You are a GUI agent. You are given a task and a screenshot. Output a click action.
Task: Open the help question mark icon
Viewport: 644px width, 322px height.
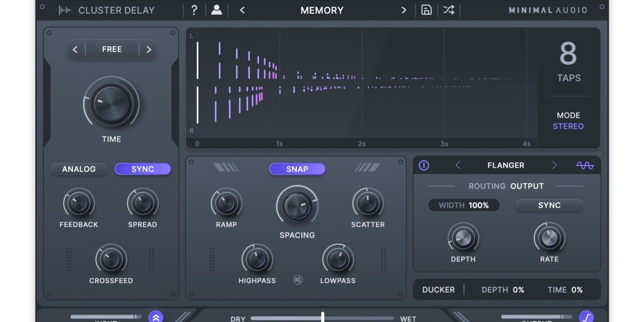pos(194,10)
